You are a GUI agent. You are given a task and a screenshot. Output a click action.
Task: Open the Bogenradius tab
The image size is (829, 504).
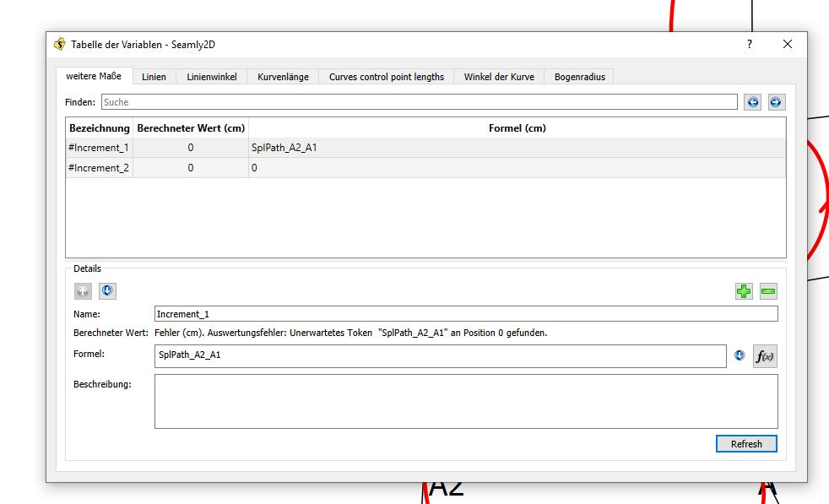pyautogui.click(x=579, y=77)
